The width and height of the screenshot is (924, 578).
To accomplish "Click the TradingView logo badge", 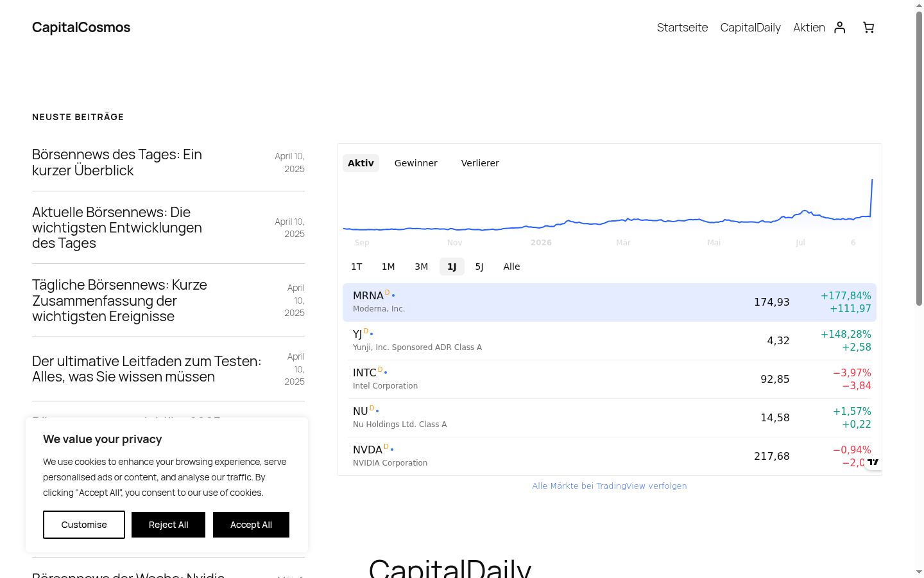I will (873, 462).
